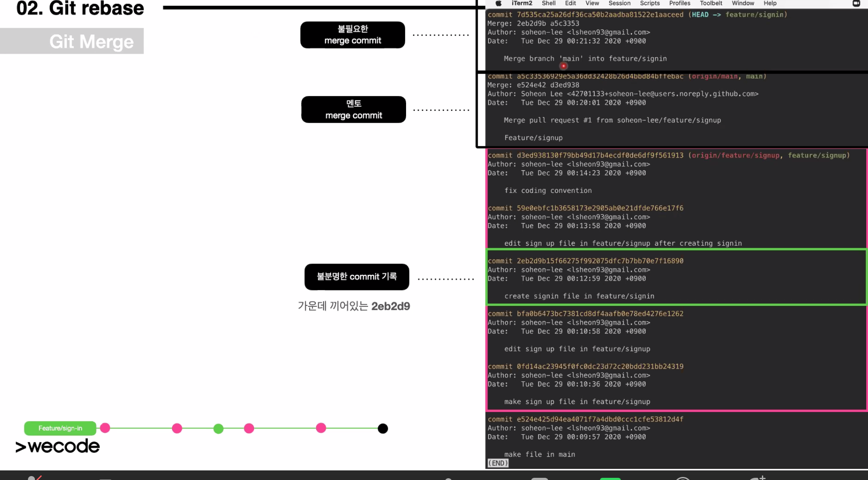Image resolution: width=868 pixels, height=480 pixels.
Task: Open the Session menu
Action: click(x=619, y=3)
